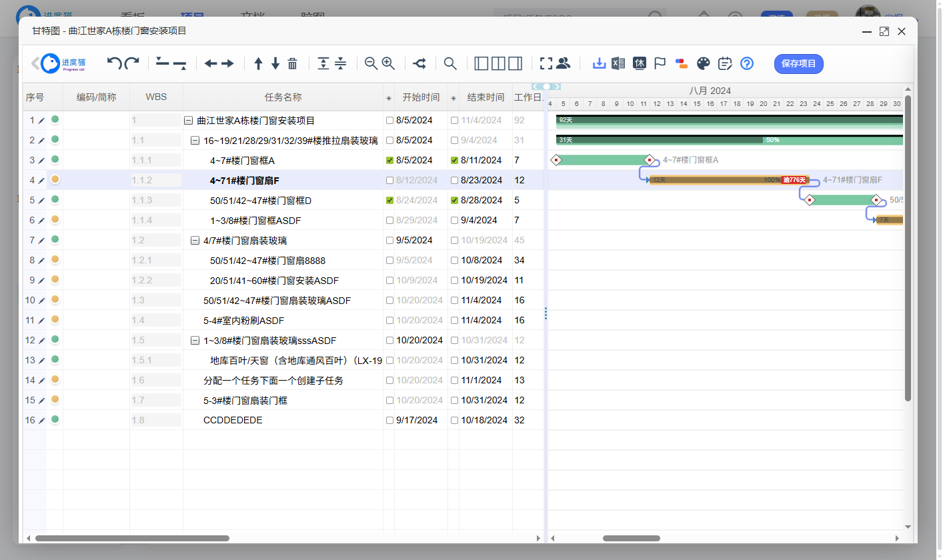Open the color palette theme icon
Screen dimensions: 943x560
click(x=704, y=63)
